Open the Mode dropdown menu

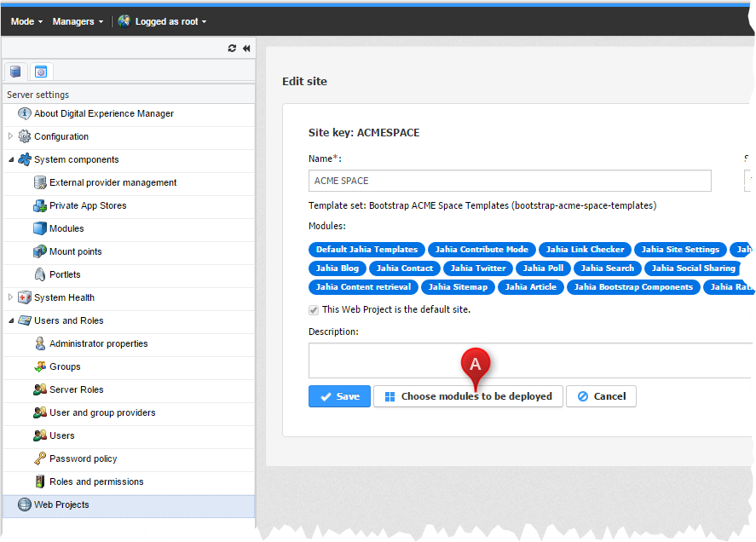[x=26, y=21]
